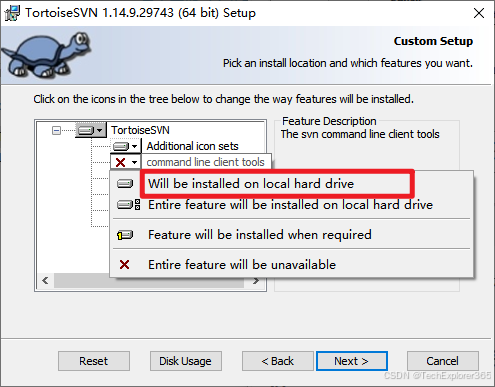Click the feature tree horizontal scrollbar thumb
The width and height of the screenshot is (495, 387).
tap(149, 282)
